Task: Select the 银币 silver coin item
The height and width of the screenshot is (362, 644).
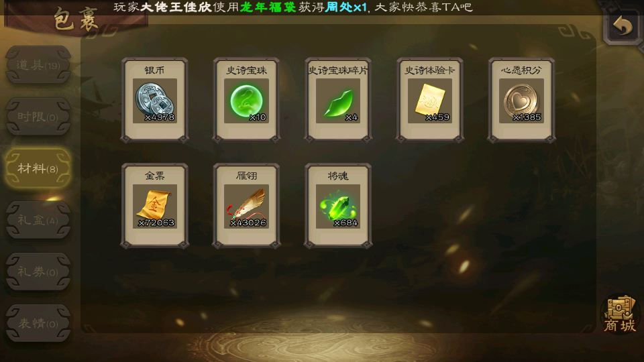Action: (155, 100)
